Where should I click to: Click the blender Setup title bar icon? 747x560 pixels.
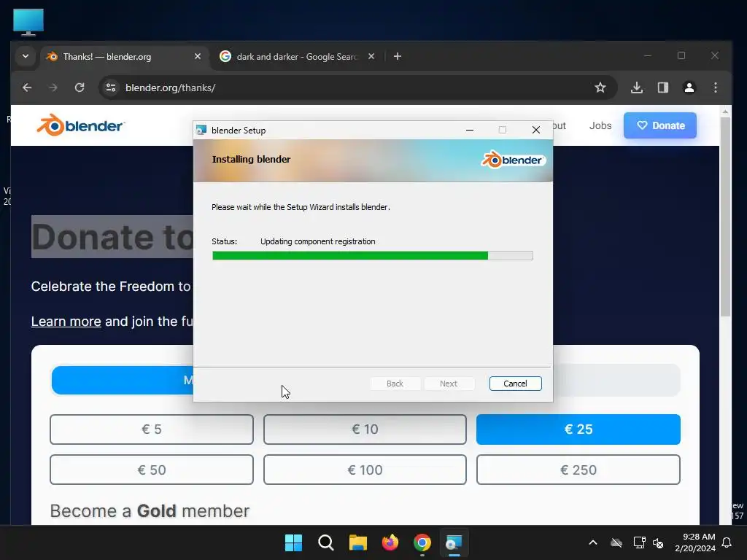coord(201,130)
